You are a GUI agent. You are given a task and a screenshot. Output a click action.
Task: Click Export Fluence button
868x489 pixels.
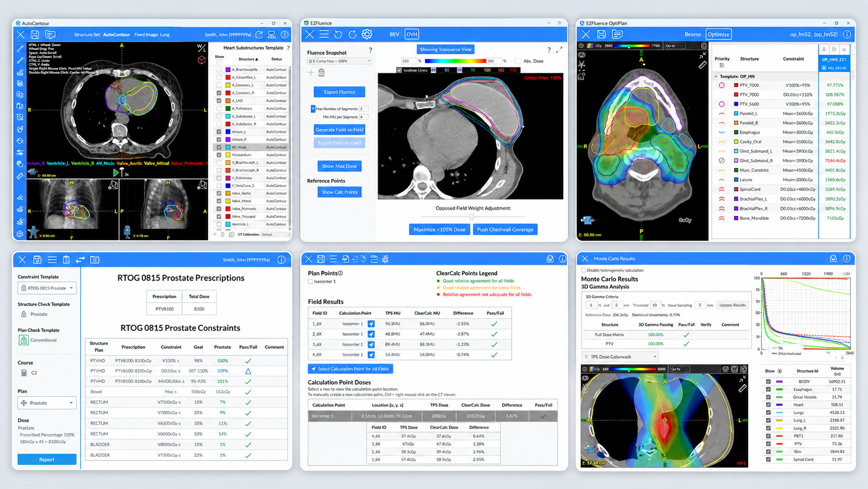pos(340,92)
